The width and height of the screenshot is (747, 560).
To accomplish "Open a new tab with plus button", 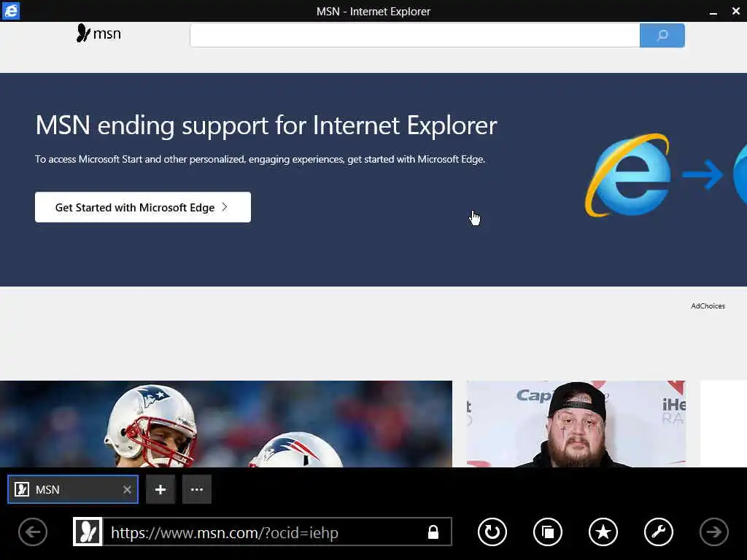I will (x=160, y=489).
